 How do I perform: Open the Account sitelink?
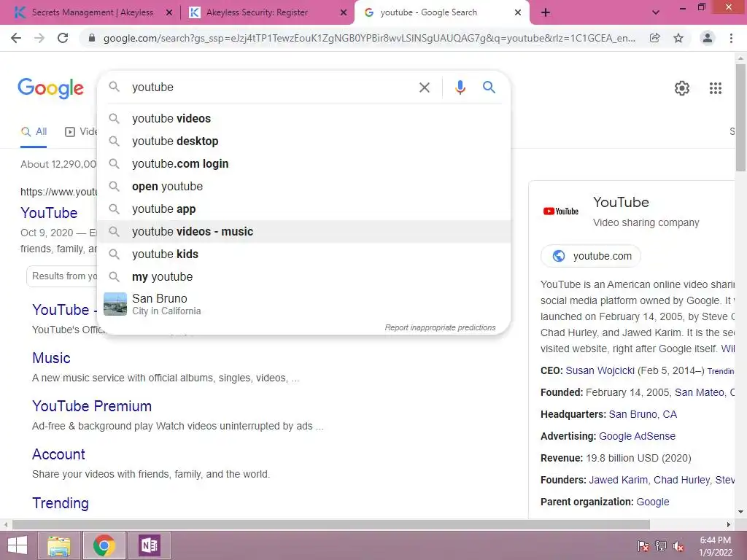[x=58, y=454]
